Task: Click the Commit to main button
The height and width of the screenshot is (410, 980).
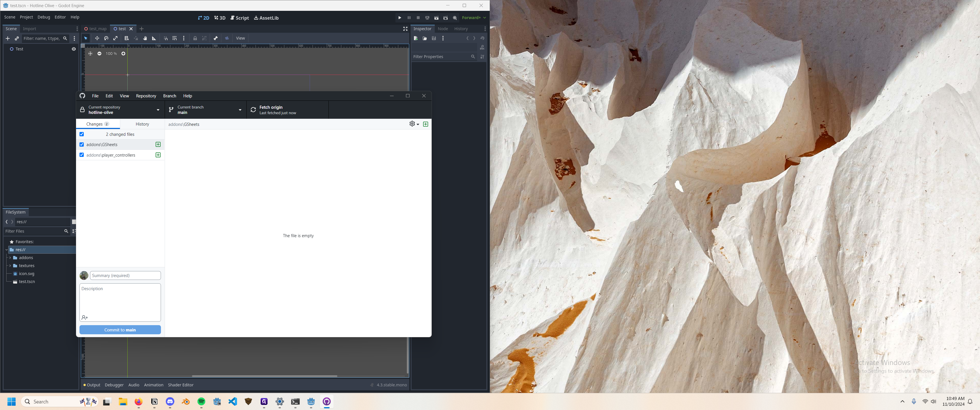Action: (120, 330)
